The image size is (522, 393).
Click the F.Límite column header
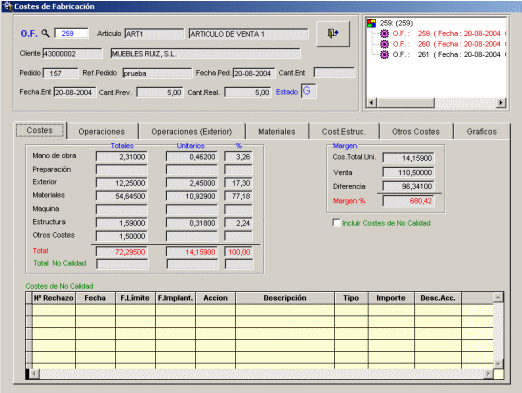pos(135,298)
